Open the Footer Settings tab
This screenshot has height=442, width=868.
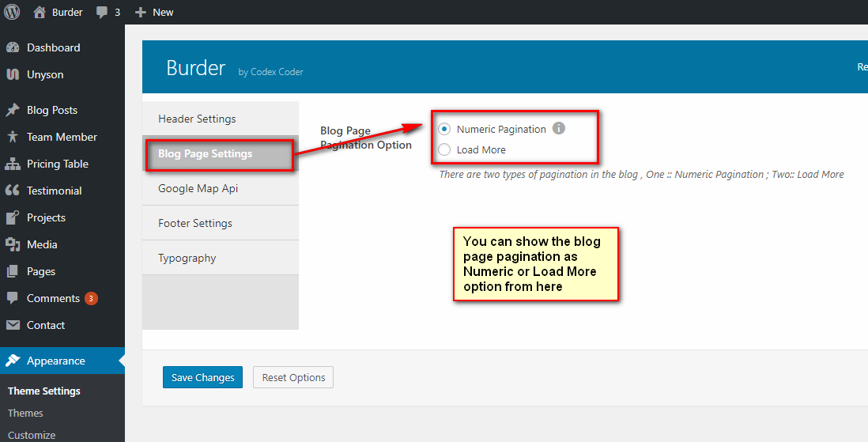pos(221,223)
